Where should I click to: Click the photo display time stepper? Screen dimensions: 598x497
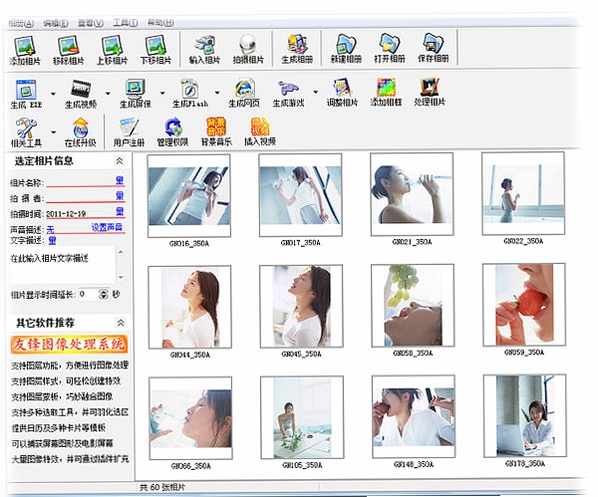pos(103,294)
